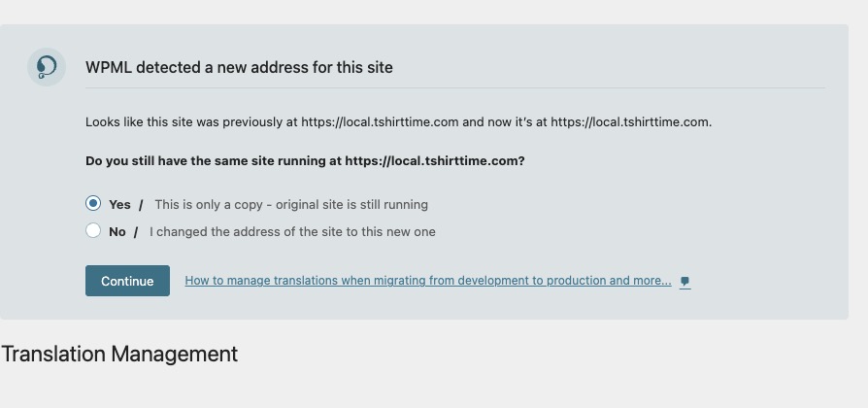Click the comment icon after help link
The height and width of the screenshot is (408, 868).
coord(684,281)
